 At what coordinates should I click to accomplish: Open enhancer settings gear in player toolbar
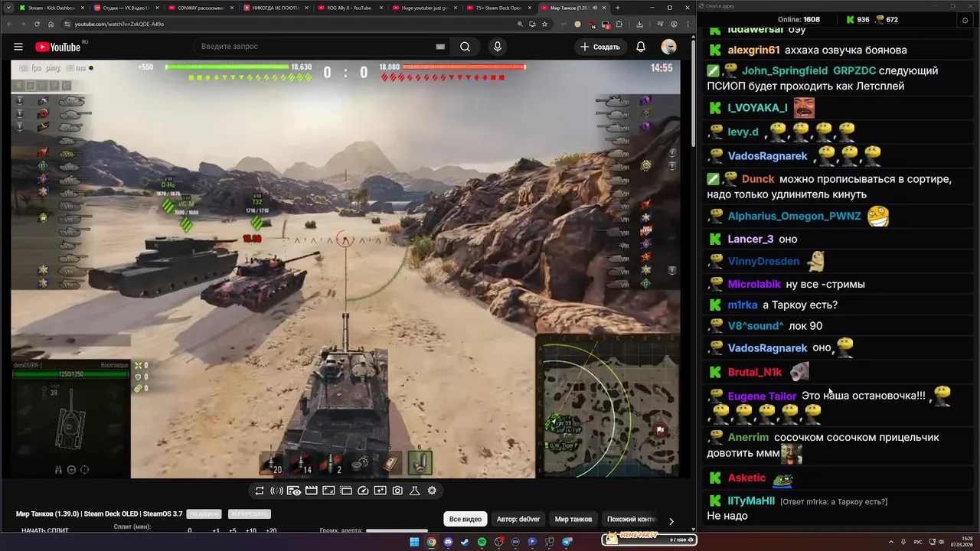432,491
